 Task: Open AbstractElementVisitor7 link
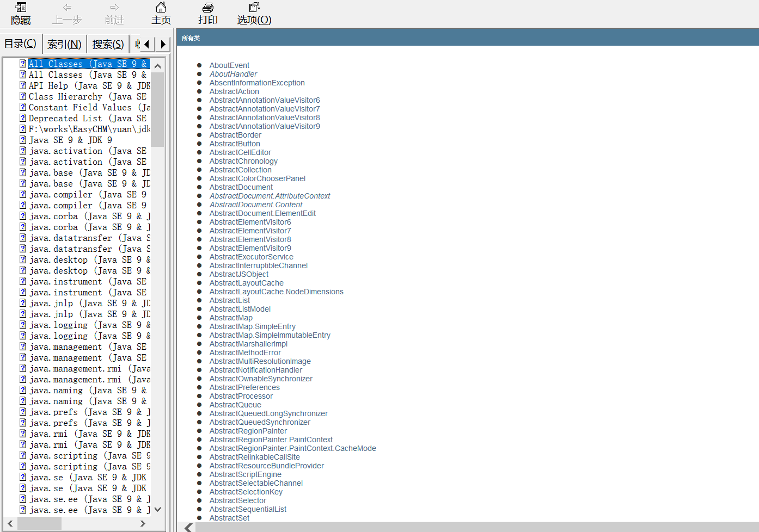point(250,231)
